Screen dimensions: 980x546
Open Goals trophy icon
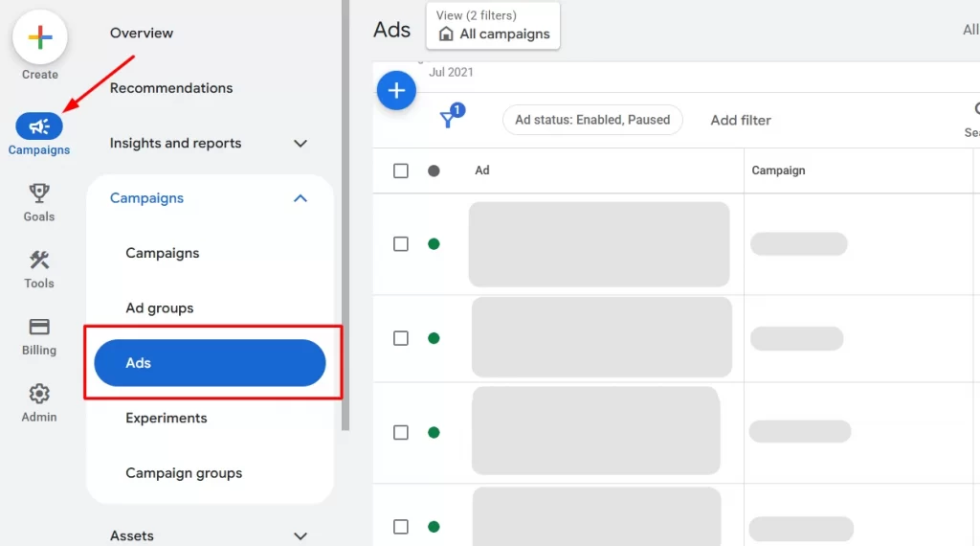point(39,193)
